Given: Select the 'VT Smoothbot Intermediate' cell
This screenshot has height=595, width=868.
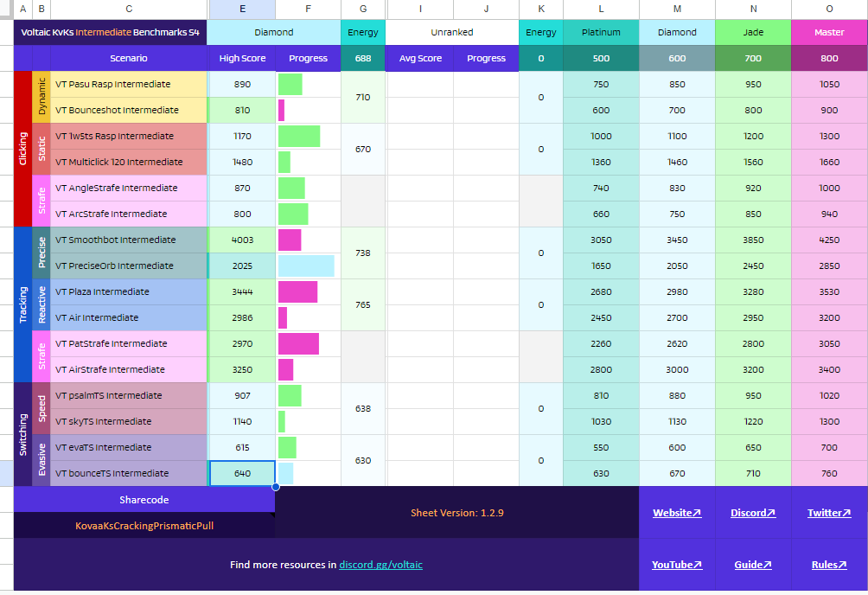Looking at the screenshot, I should point(129,240).
